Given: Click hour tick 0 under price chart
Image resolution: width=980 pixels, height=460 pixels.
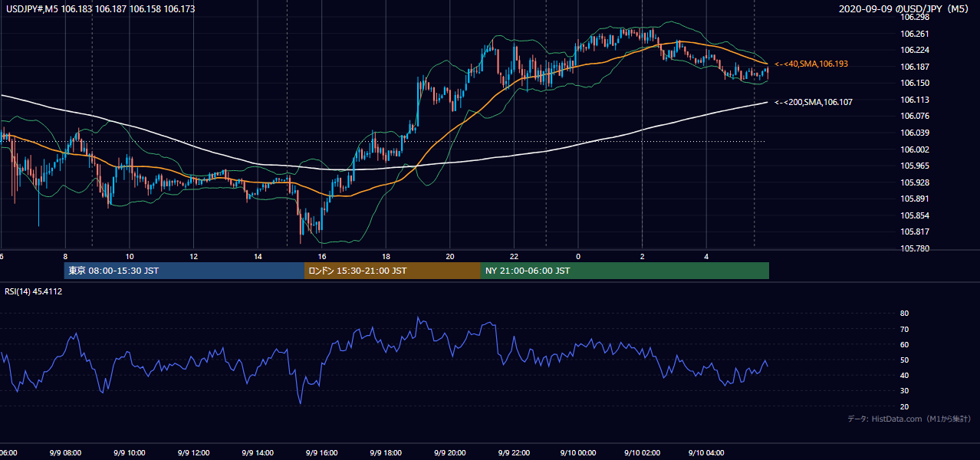Looking at the screenshot, I should tap(578, 256).
